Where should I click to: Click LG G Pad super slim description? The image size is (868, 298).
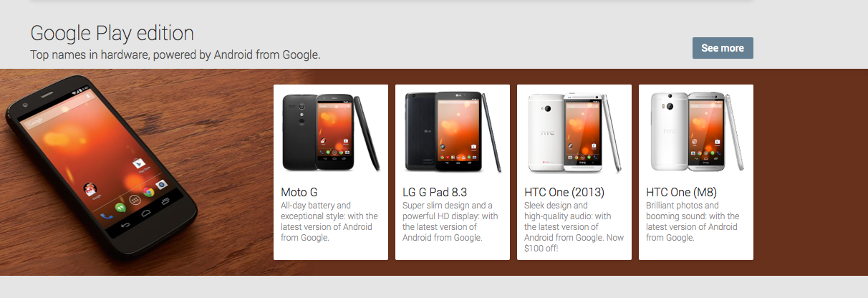[450, 221]
